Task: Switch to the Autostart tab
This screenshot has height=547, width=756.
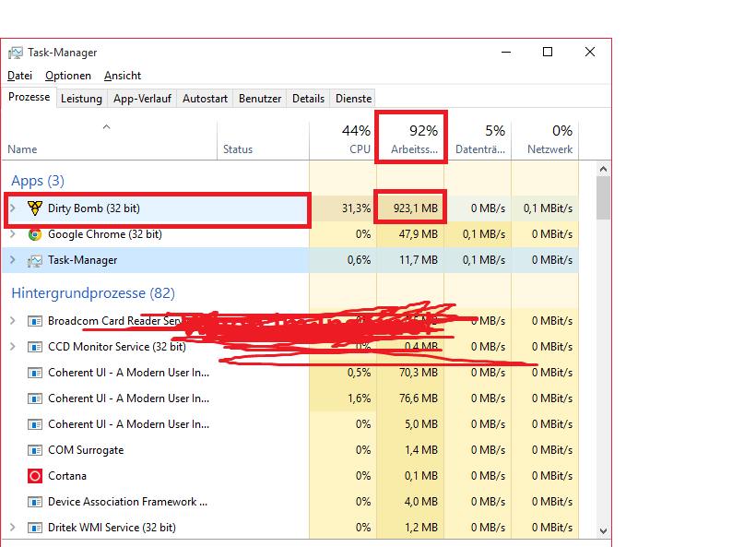Action: pos(205,99)
